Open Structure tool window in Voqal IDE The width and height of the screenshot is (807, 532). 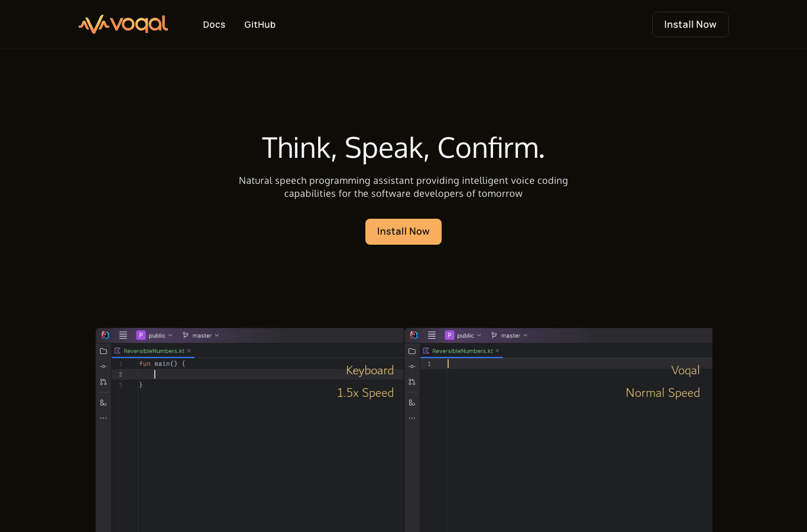[412, 403]
